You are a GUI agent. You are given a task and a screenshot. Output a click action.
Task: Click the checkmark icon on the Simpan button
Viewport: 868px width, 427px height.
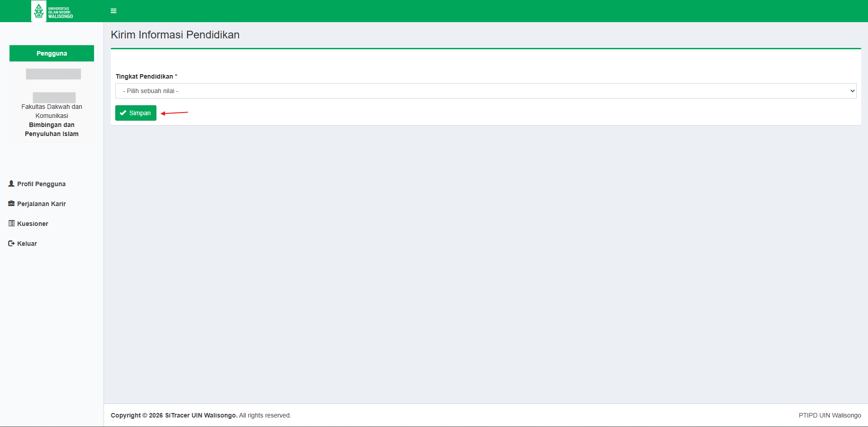(x=123, y=113)
